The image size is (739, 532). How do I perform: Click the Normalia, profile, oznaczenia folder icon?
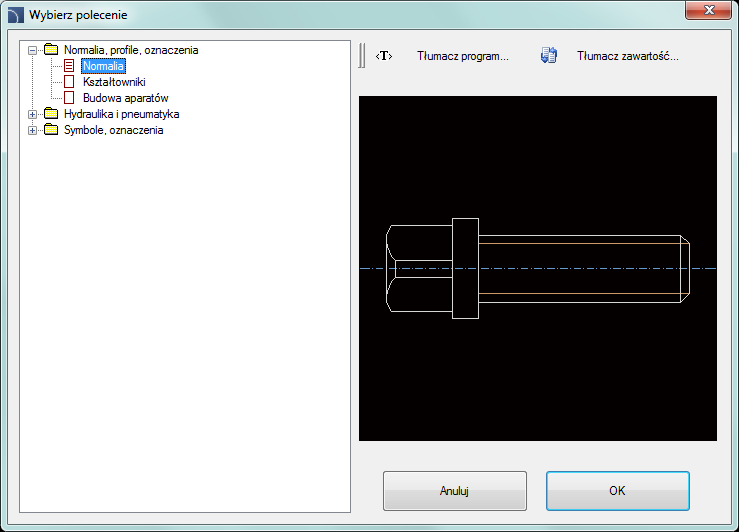(x=51, y=49)
